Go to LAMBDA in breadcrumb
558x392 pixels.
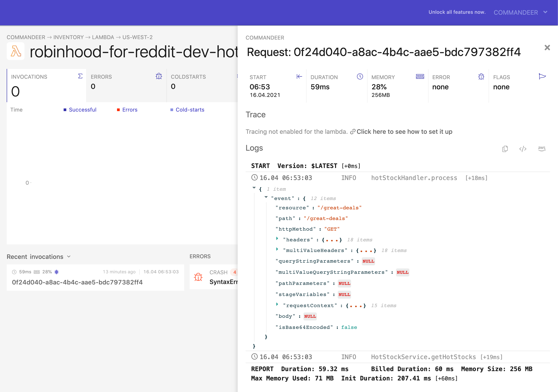[103, 37]
